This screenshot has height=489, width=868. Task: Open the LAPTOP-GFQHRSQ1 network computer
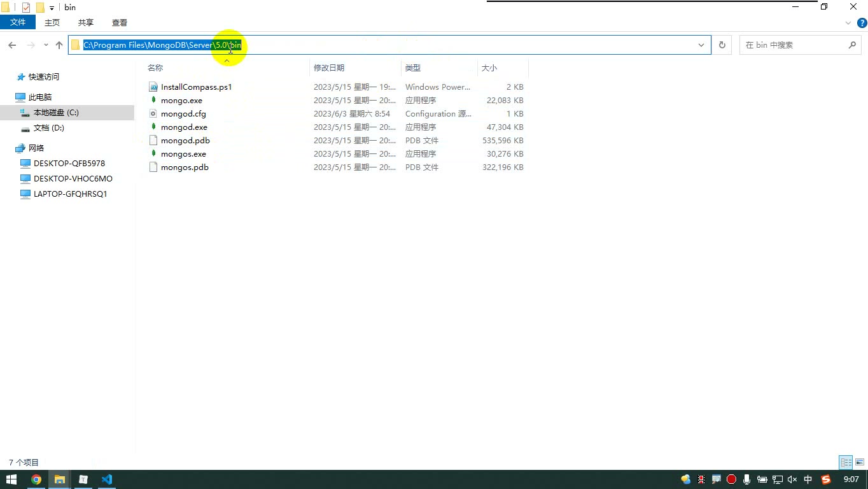[70, 194]
